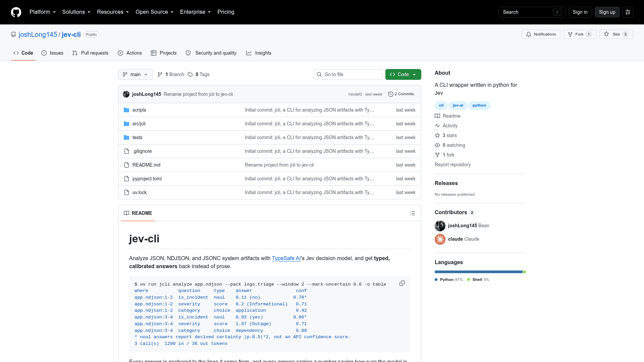Click the Readme book icon in About
The width and height of the screenshot is (644, 362).
(x=437, y=116)
